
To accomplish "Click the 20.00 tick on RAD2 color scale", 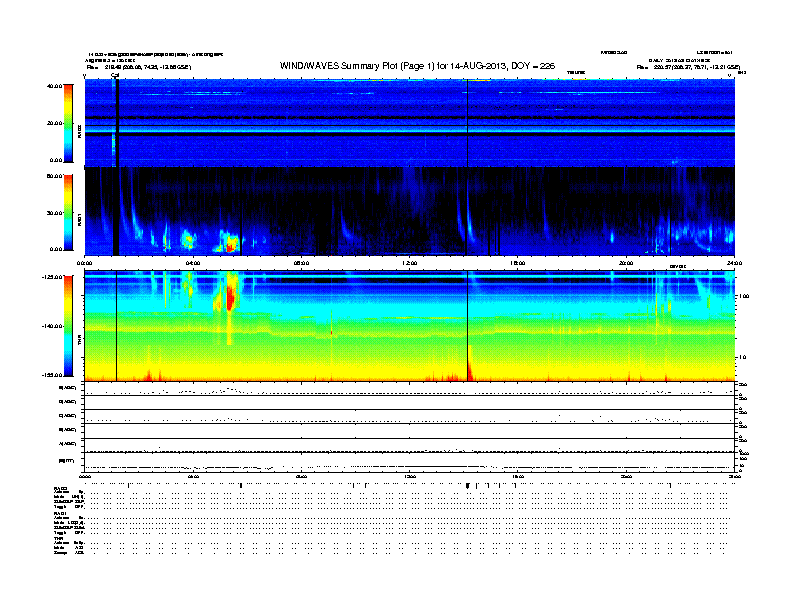I will [54, 123].
